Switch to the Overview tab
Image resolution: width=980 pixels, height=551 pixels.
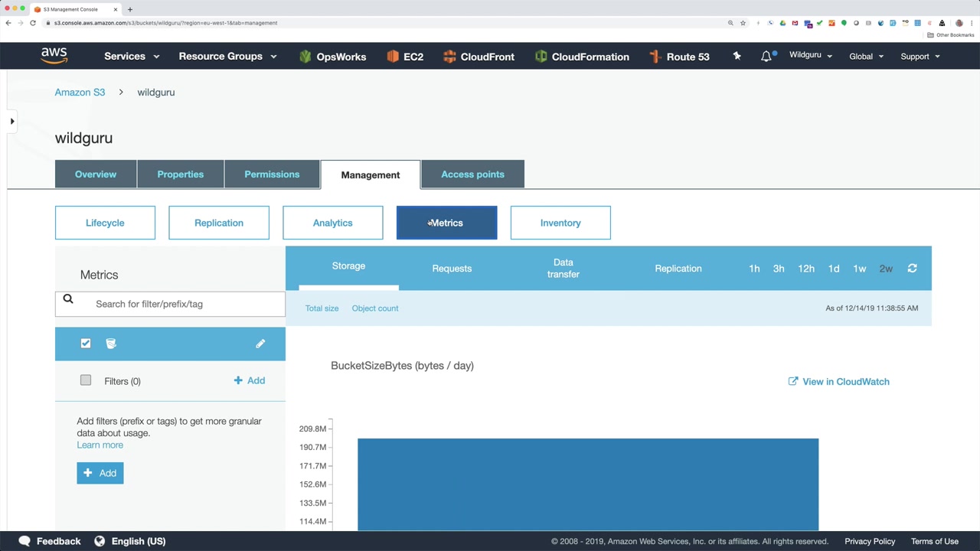coord(96,174)
